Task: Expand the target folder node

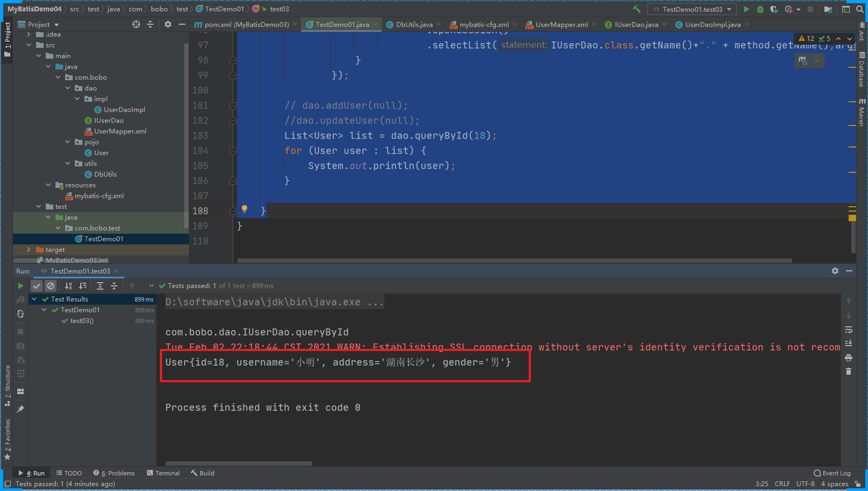Action: pyautogui.click(x=29, y=250)
